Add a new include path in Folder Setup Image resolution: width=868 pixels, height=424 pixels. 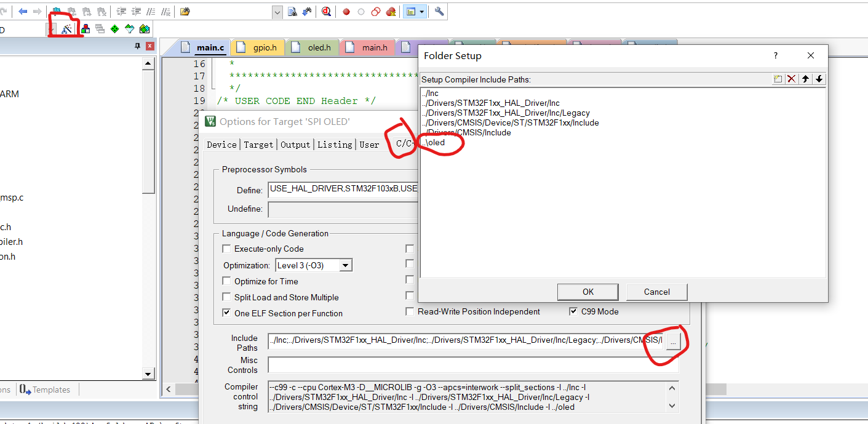tap(778, 79)
